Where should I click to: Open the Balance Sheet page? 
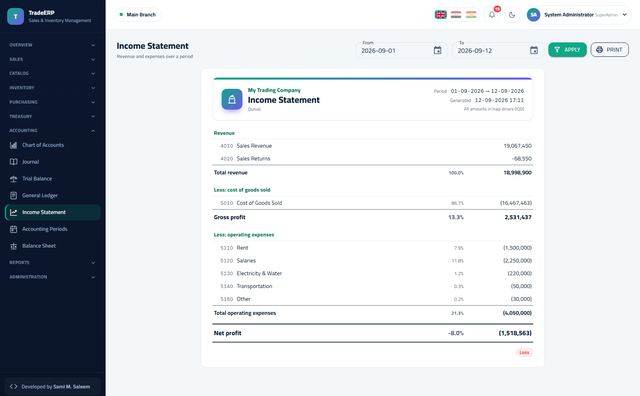point(52,246)
